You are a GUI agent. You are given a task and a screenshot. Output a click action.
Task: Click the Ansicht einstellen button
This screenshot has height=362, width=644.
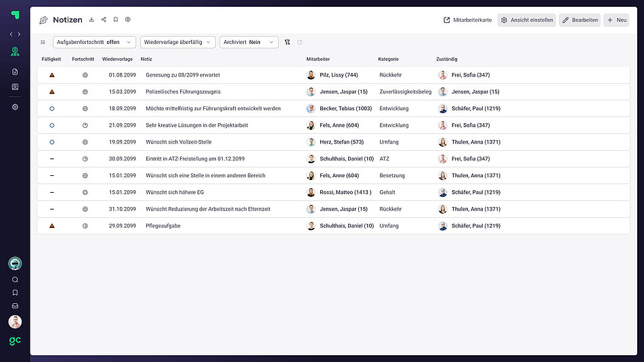[x=527, y=20]
